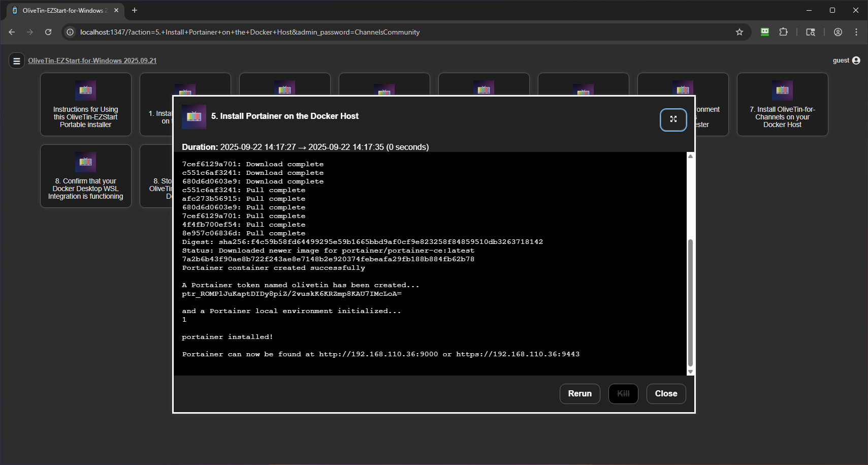Open Chrome's three-dot menu
The width and height of the screenshot is (868, 465).
pyautogui.click(x=856, y=32)
